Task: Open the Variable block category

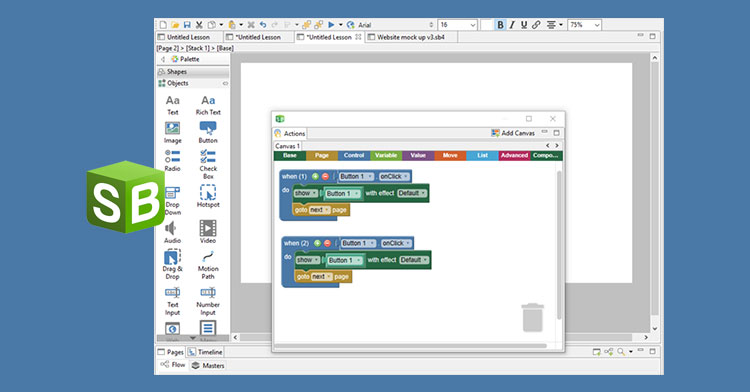Action: click(x=386, y=155)
